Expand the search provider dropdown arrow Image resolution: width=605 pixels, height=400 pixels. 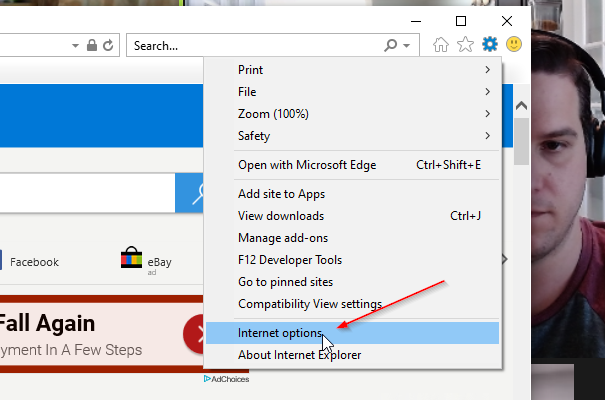(x=406, y=46)
